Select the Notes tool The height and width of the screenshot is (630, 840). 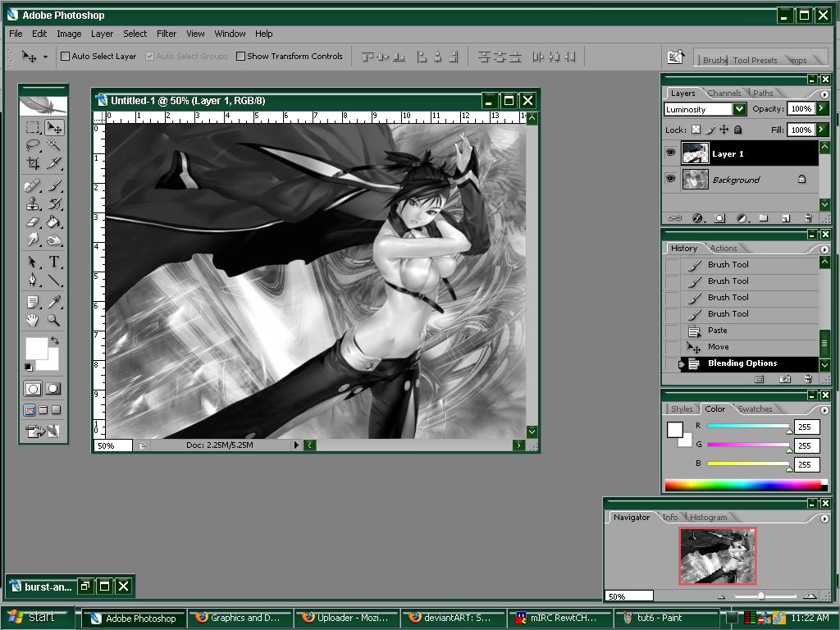click(33, 302)
